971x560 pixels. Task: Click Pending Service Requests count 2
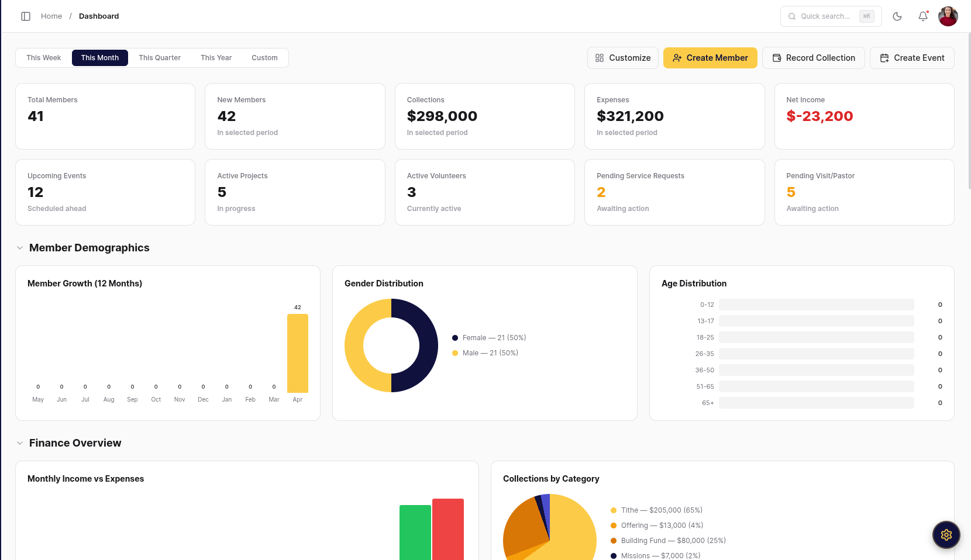pyautogui.click(x=601, y=192)
